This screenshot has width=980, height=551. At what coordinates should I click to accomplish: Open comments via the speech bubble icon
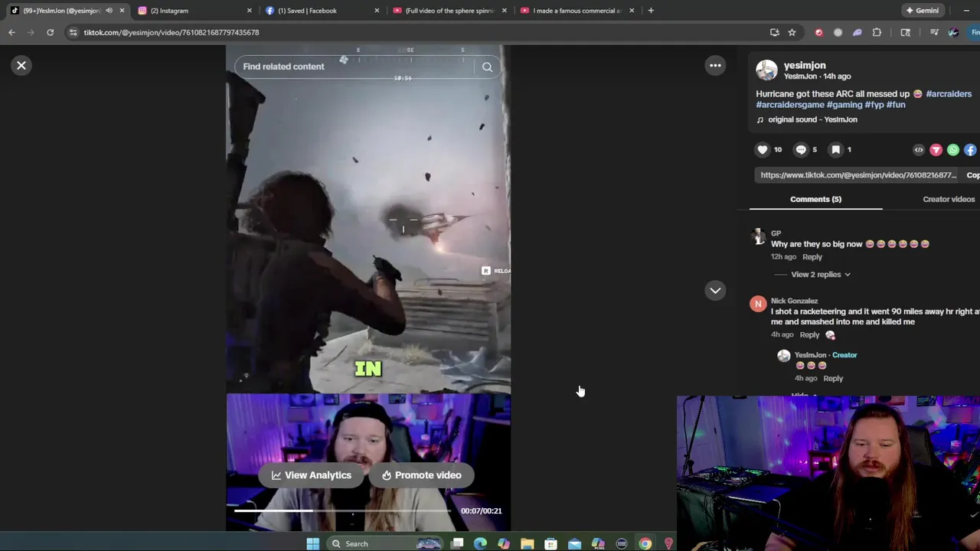[x=801, y=150]
